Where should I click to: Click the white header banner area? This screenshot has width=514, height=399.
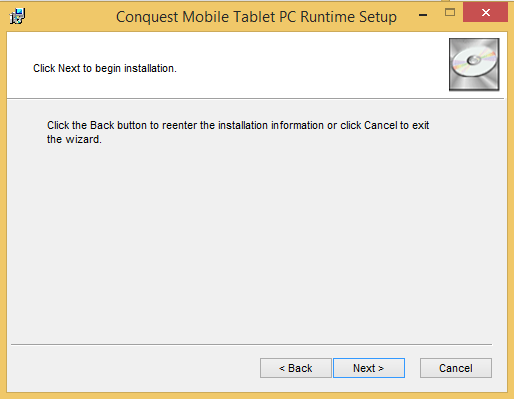(x=227, y=65)
